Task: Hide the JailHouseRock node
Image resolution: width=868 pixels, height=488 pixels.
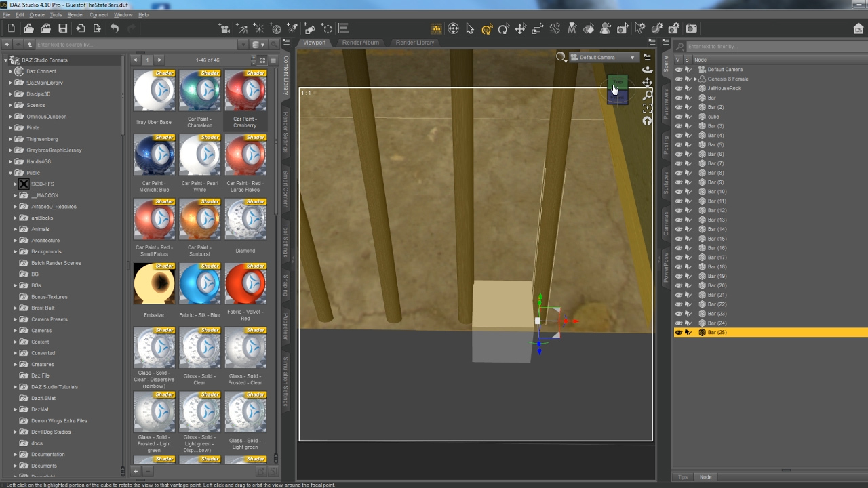Action: [x=678, y=88]
